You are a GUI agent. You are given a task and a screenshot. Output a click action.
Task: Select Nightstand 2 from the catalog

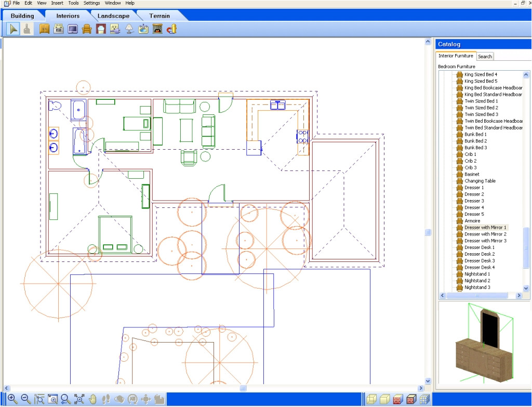point(477,281)
